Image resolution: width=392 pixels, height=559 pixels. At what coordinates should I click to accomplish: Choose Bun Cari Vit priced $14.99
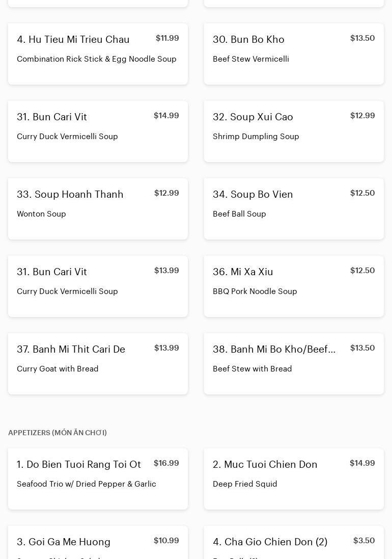(x=98, y=131)
